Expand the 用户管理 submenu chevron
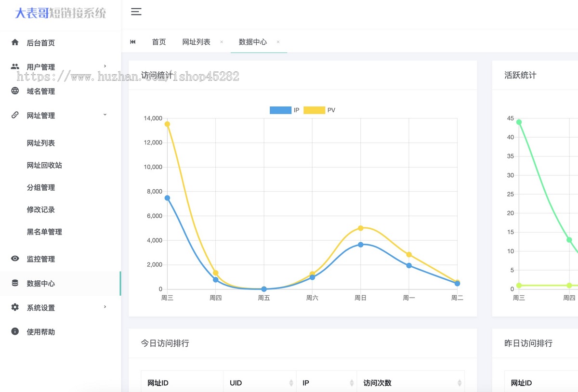The width and height of the screenshot is (578, 392). (105, 66)
